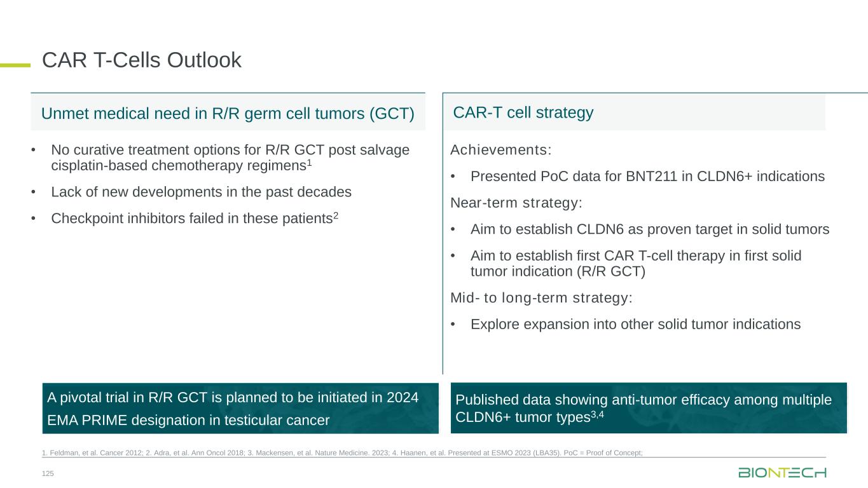This screenshot has height=488, width=868.
Task: Click the Lack of new developments bullet
Action: 201,191
